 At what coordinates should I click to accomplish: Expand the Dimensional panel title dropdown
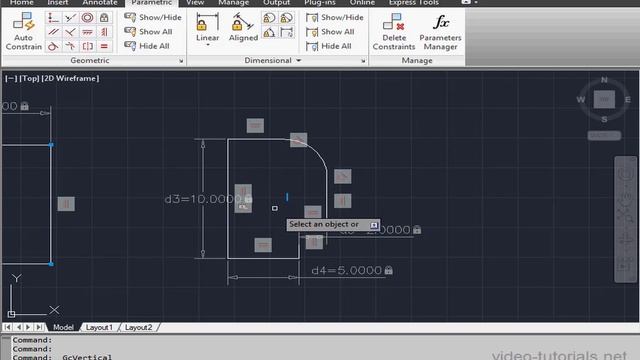tap(299, 60)
